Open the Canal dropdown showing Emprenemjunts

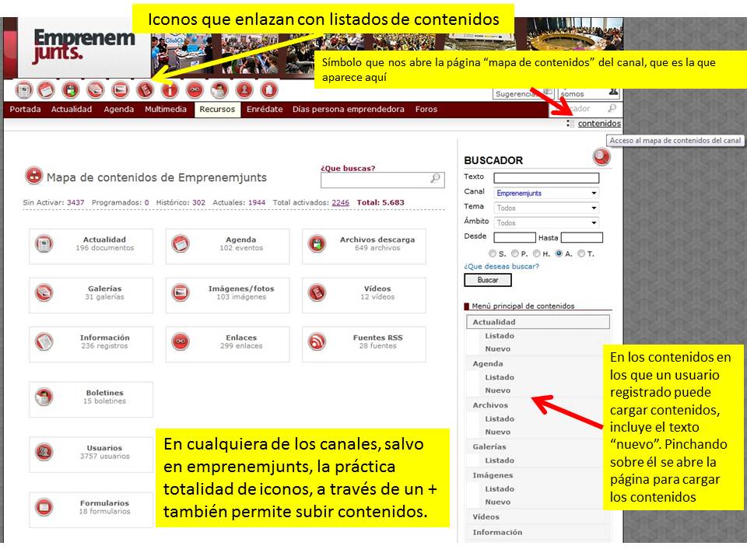point(546,191)
